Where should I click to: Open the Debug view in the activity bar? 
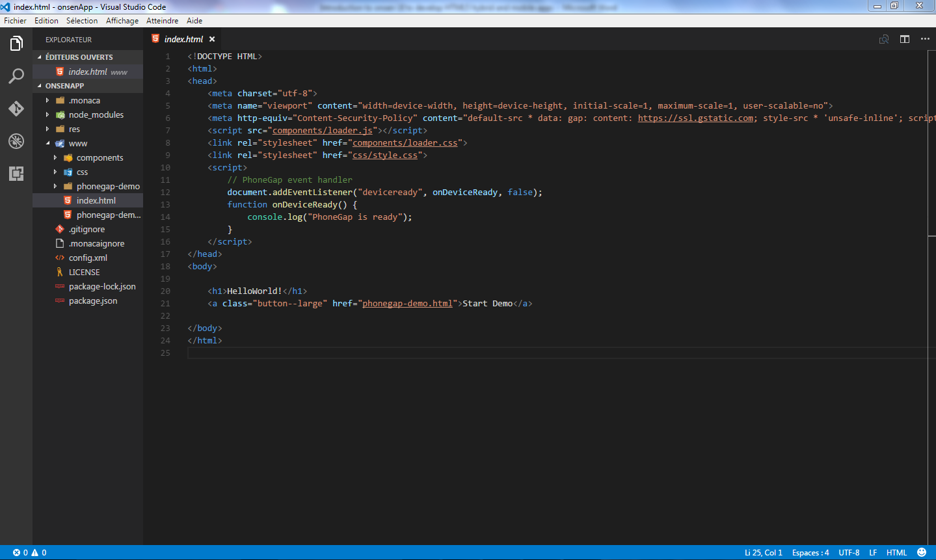pos(16,141)
